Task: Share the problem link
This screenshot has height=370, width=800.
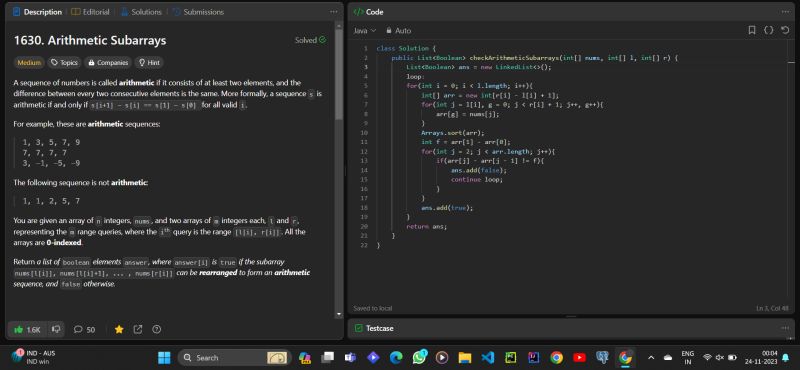Action: click(x=138, y=330)
